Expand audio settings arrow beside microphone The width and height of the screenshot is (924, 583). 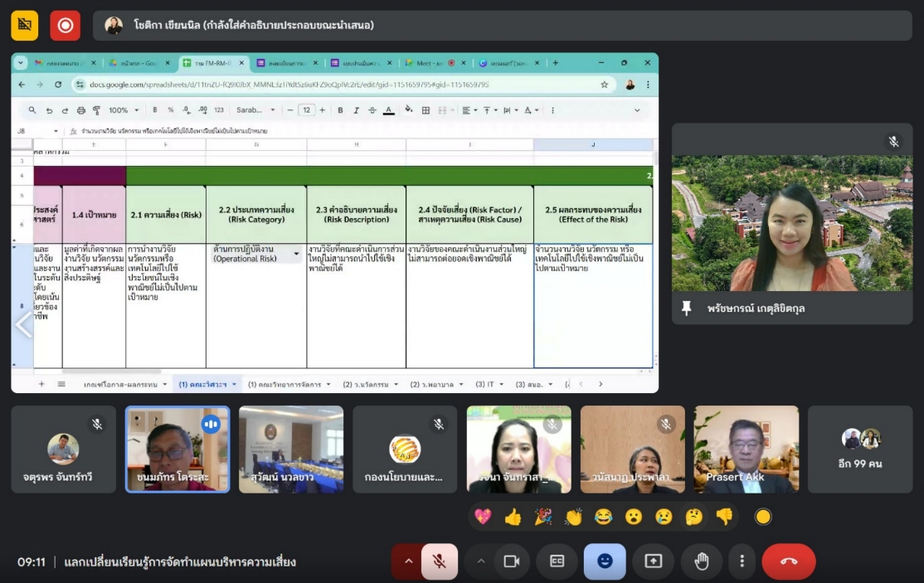[407, 561]
